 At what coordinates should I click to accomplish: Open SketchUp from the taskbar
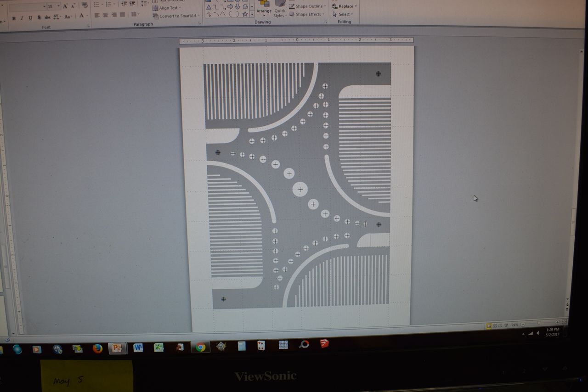pyautogui.click(x=324, y=343)
